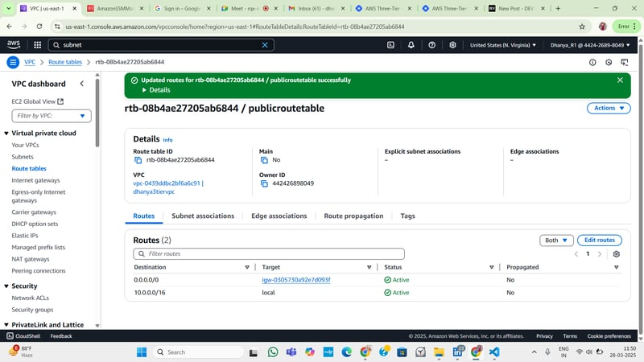644x362 pixels.
Task: Open Details Info link
Action: [x=167, y=140]
